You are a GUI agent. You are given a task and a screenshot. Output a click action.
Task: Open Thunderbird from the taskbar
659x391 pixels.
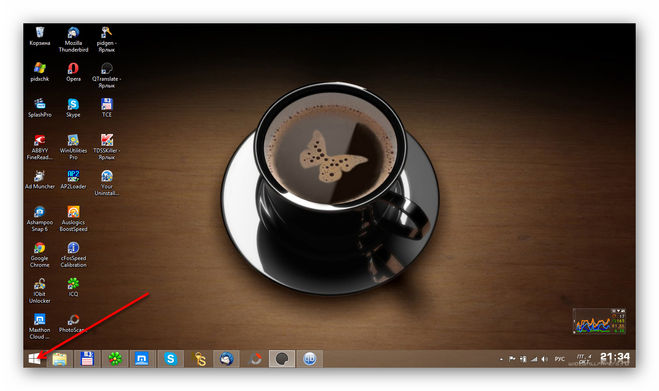pos(226,359)
